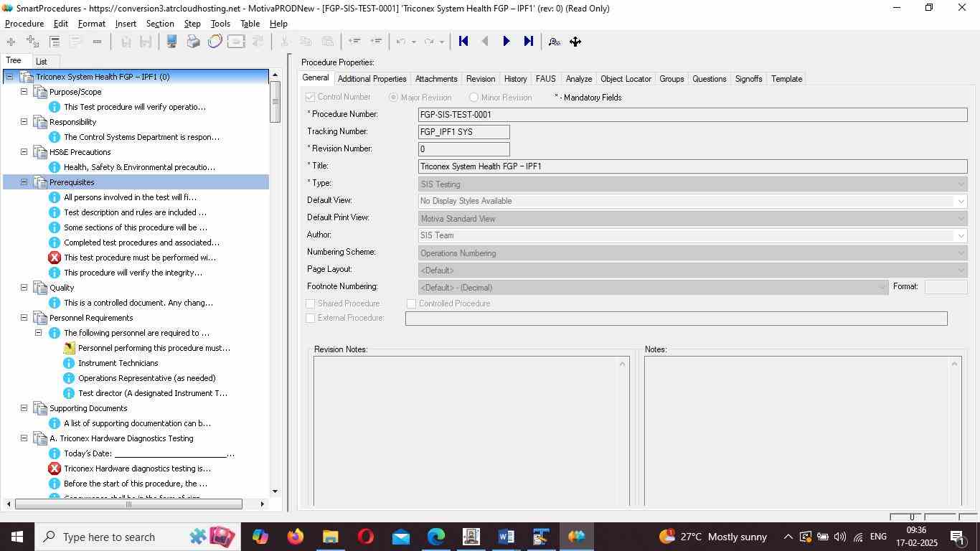Jump to first item navigation button
This screenshot has width=980, height=551.
463,42
